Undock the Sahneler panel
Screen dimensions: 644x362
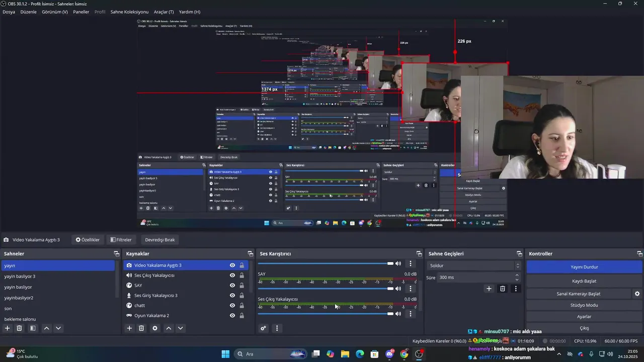(x=116, y=254)
